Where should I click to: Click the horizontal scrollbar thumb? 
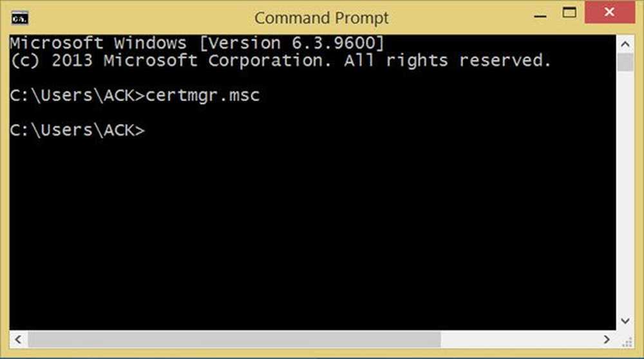234,339
